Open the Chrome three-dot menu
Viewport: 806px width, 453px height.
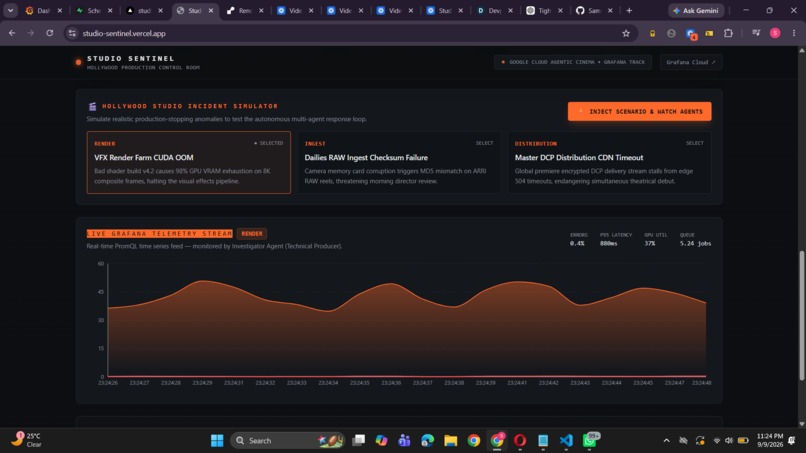pyautogui.click(x=794, y=33)
